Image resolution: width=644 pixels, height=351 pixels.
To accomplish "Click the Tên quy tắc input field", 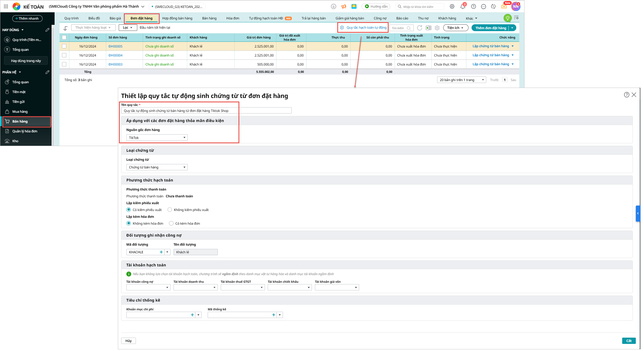I will pos(206,111).
